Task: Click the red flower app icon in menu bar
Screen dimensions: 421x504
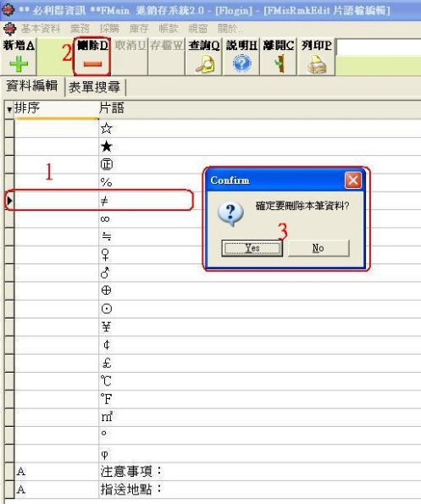Action: (x=9, y=29)
